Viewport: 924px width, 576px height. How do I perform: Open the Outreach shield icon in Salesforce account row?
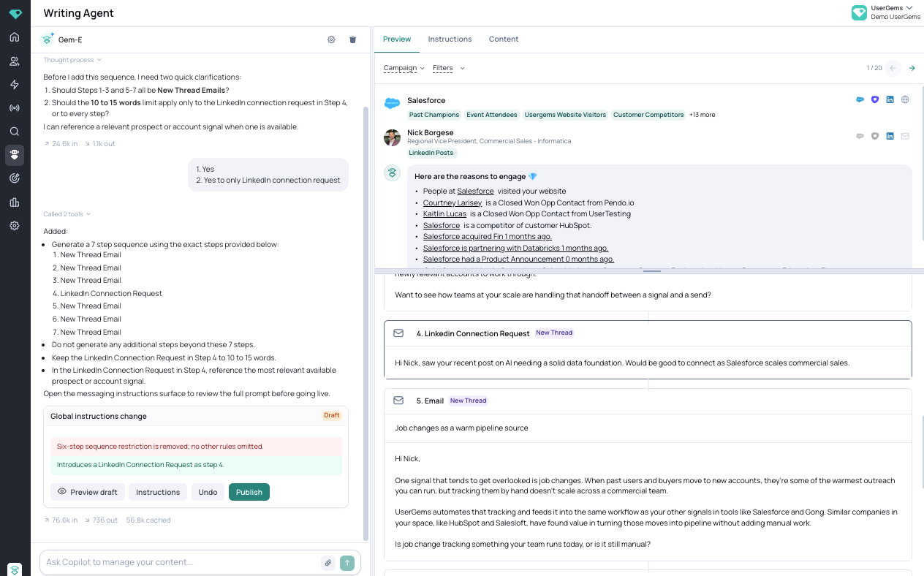pyautogui.click(x=875, y=100)
